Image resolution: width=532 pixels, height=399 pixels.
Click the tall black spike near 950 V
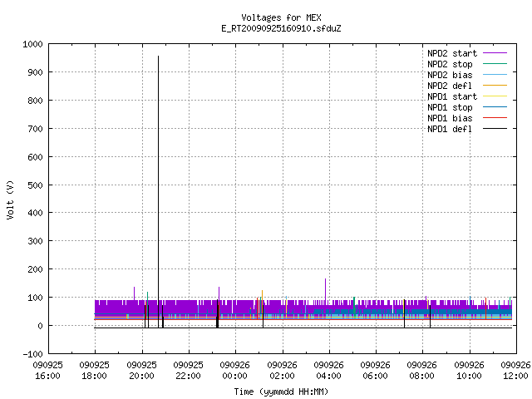(x=158, y=190)
